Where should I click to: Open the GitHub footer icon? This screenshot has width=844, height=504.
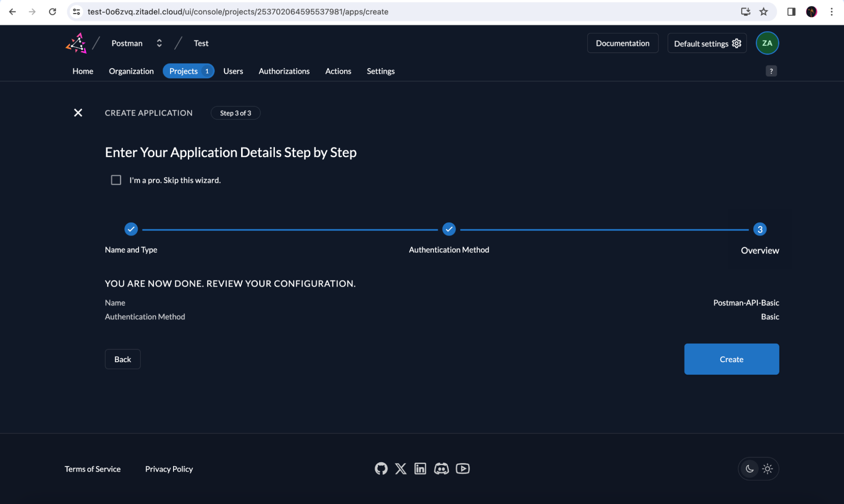click(381, 469)
